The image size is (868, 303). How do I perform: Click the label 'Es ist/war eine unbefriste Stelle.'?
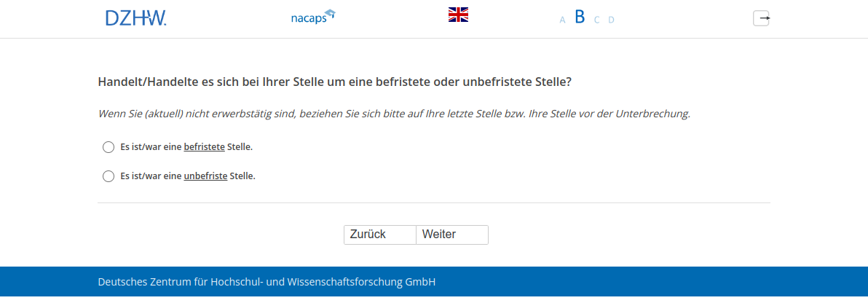[x=188, y=176]
